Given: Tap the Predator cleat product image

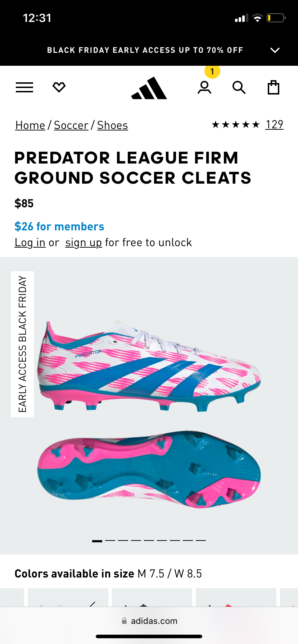Looking at the screenshot, I should [149, 413].
